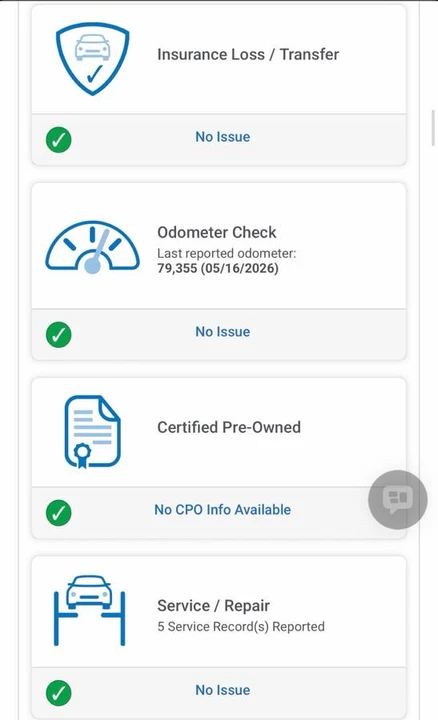Open No Issue link for Service / Repair

223,690
